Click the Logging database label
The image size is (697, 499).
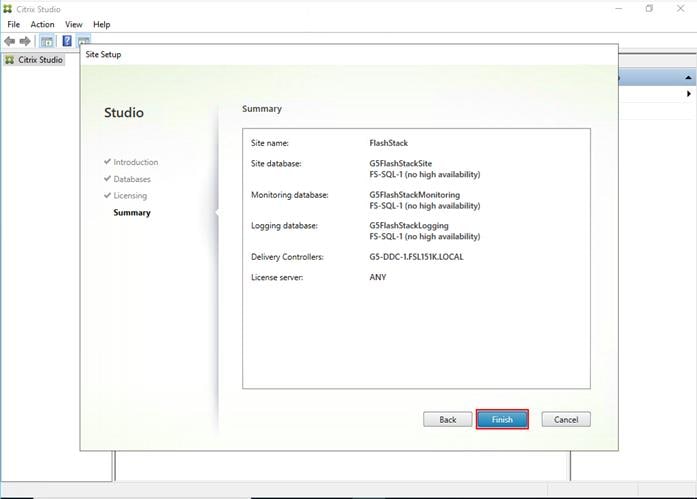(x=284, y=226)
